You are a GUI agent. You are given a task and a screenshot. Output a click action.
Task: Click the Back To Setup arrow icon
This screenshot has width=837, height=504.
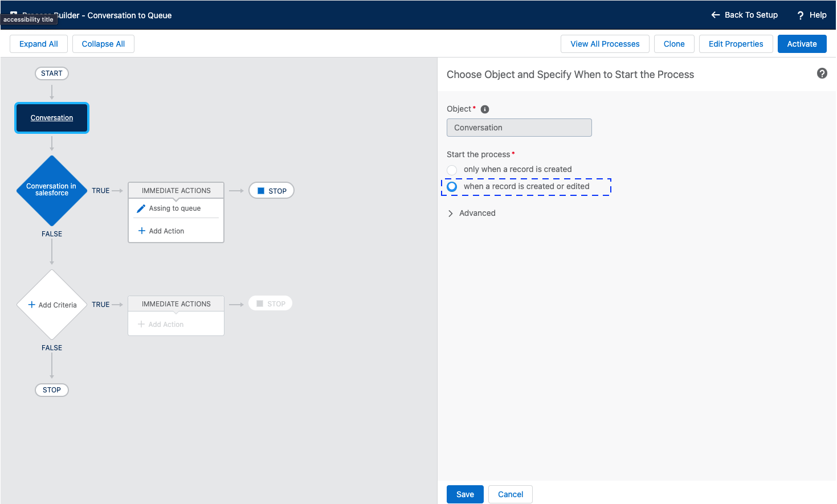[x=716, y=15]
